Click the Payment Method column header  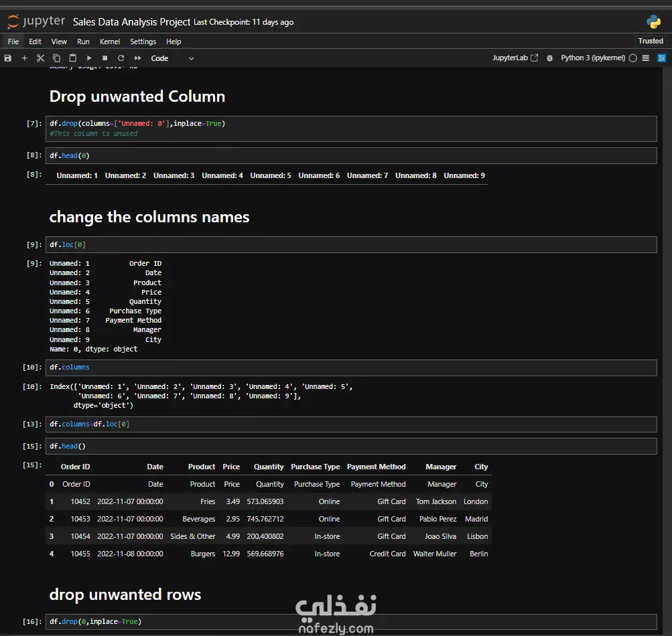tap(377, 467)
